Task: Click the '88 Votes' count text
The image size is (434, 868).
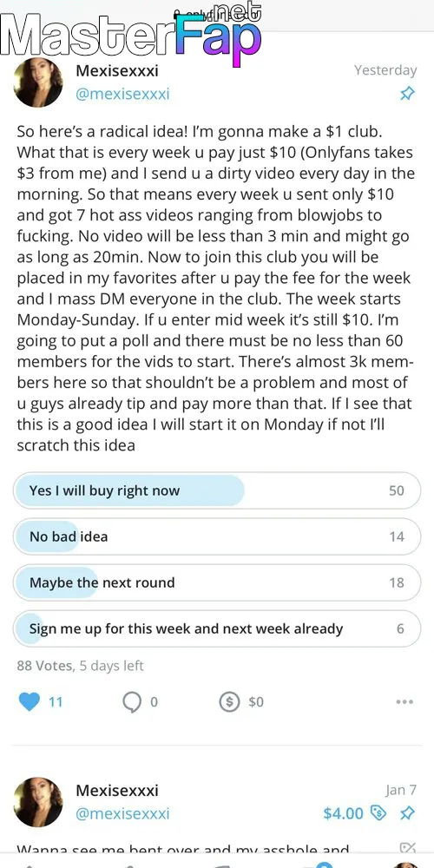Action: [x=45, y=666]
